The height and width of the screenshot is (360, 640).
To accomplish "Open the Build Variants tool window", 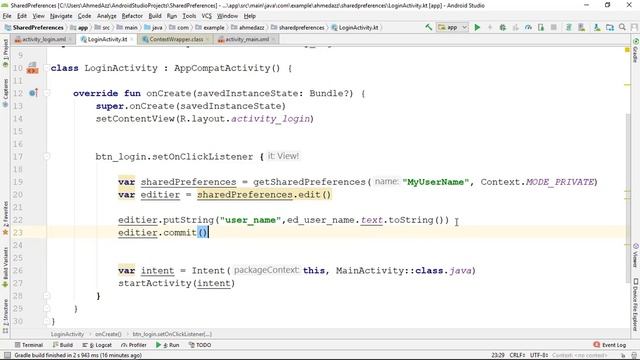I will point(5,267).
